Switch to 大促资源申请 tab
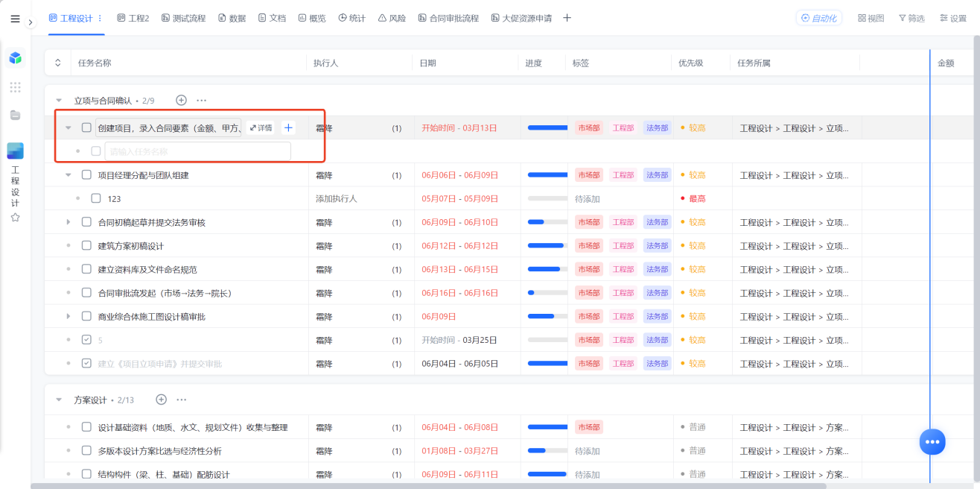 (521, 18)
